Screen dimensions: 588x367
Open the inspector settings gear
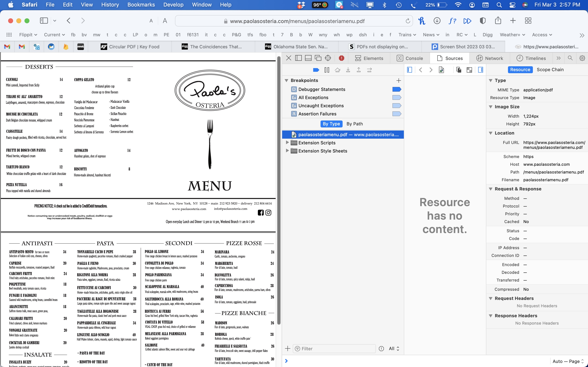582,58
